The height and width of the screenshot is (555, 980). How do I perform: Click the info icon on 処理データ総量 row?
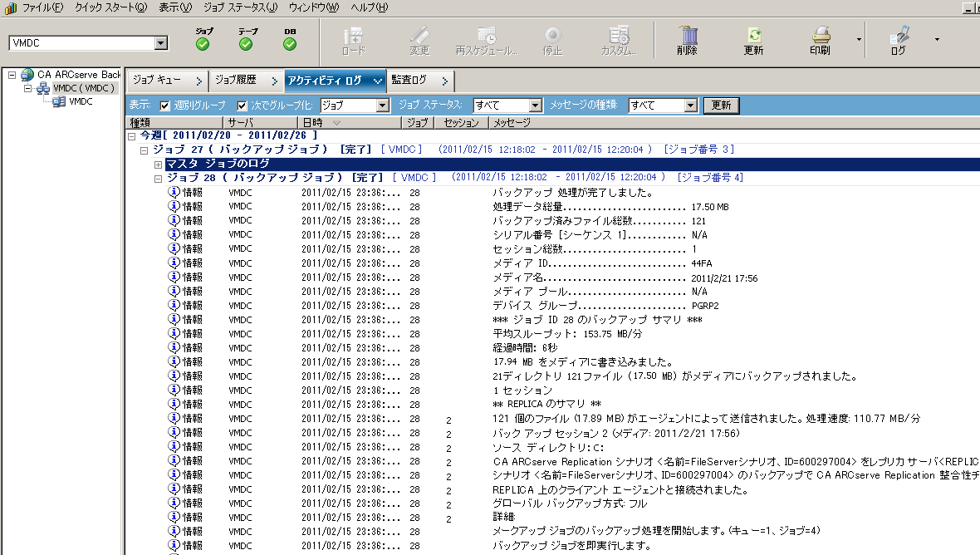(174, 206)
